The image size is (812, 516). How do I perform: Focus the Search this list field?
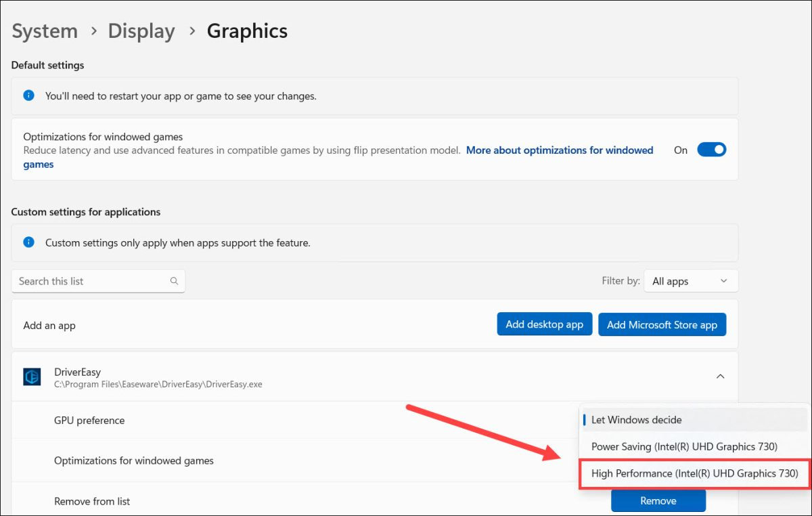tap(91, 281)
